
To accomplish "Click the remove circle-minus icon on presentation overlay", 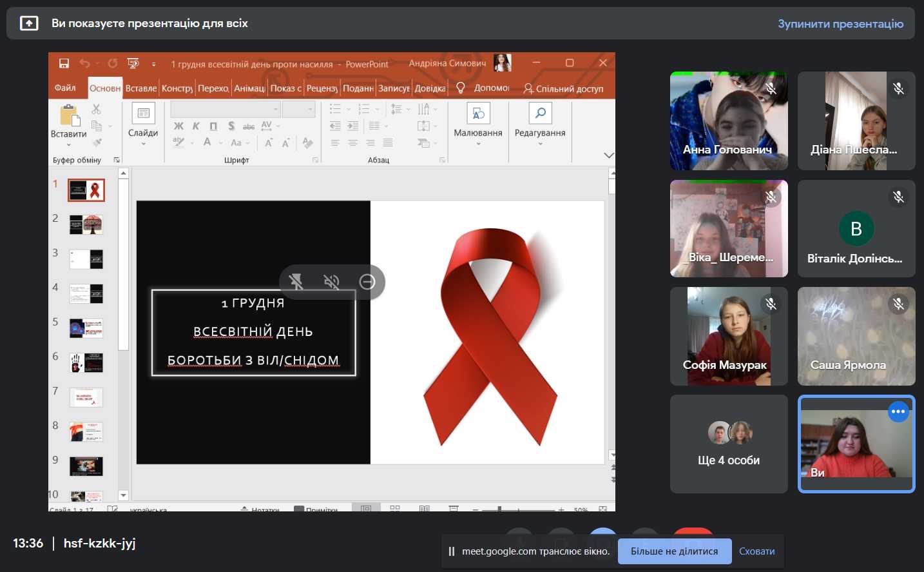I will point(367,282).
